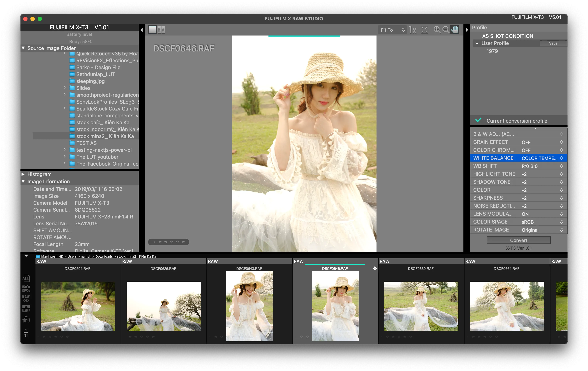588x371 pixels.
Task: Click the star rating filter icon
Action: tap(26, 319)
